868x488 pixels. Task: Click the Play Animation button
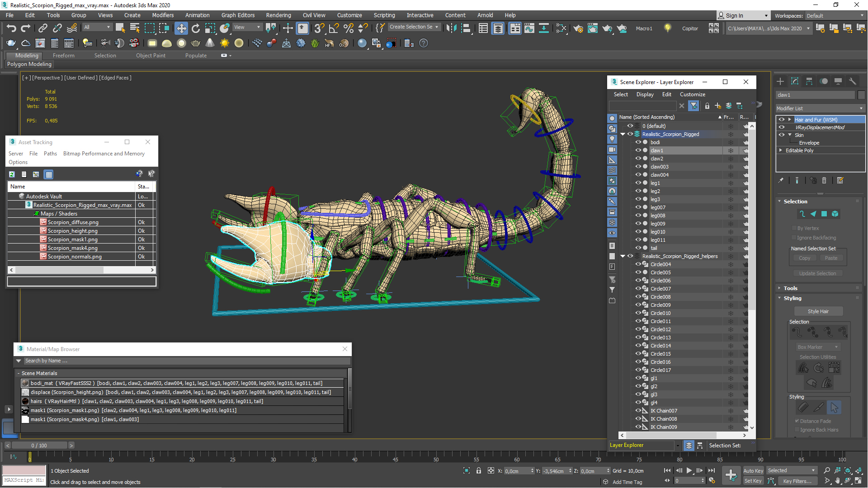(x=689, y=470)
